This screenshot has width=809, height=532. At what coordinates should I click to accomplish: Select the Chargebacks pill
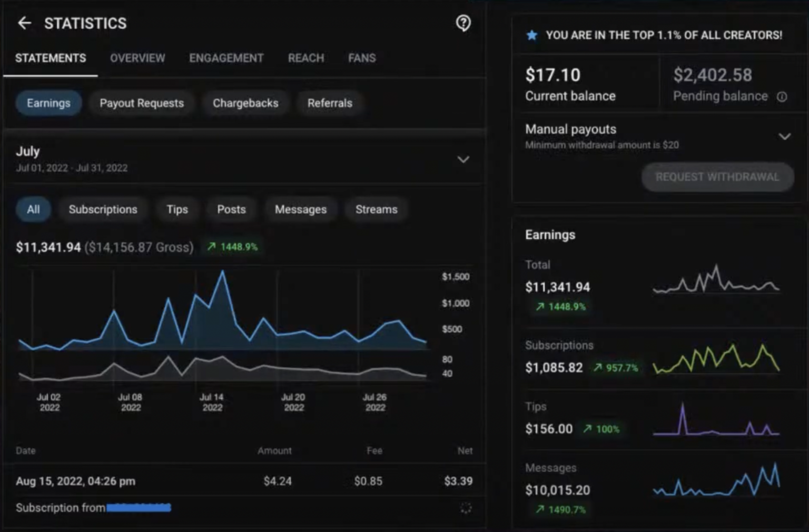(245, 103)
